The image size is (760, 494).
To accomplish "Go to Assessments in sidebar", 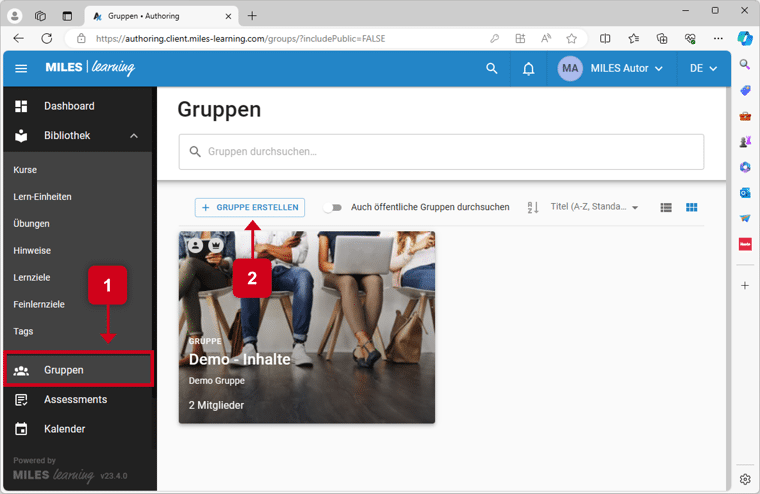I will (75, 399).
